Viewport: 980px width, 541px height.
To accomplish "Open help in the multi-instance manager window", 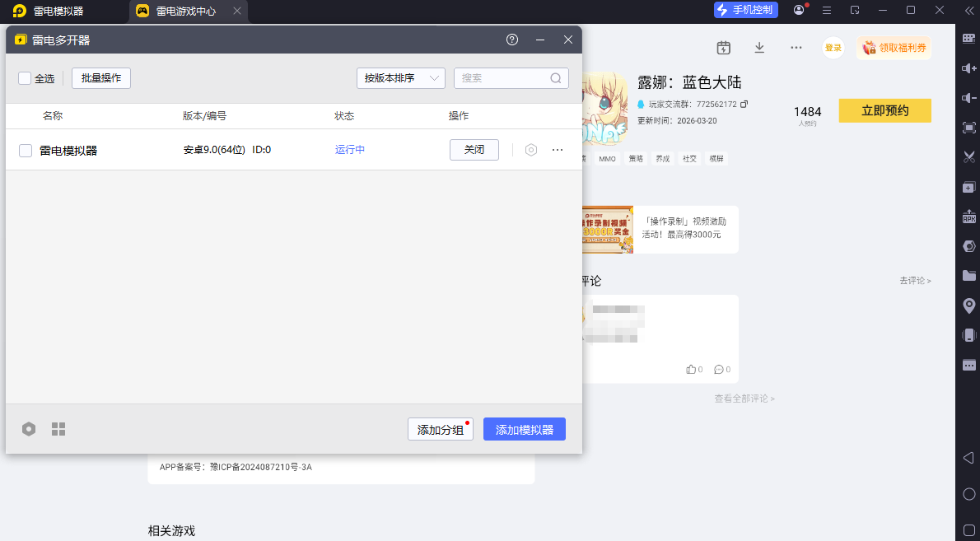I will pos(512,40).
